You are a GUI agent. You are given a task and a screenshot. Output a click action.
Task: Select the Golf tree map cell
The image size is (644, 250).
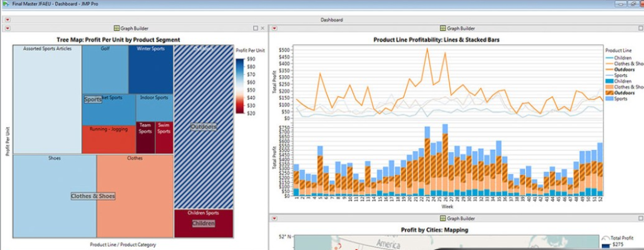pos(105,69)
